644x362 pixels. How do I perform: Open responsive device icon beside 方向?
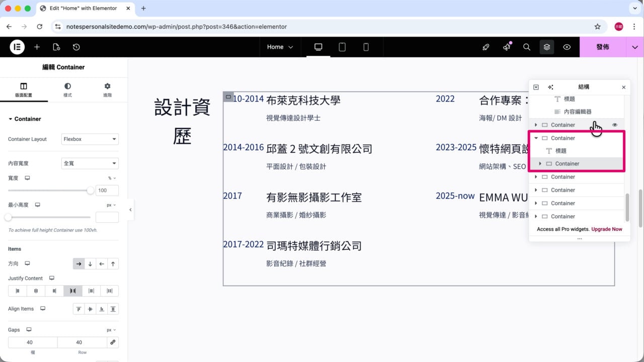(x=27, y=263)
